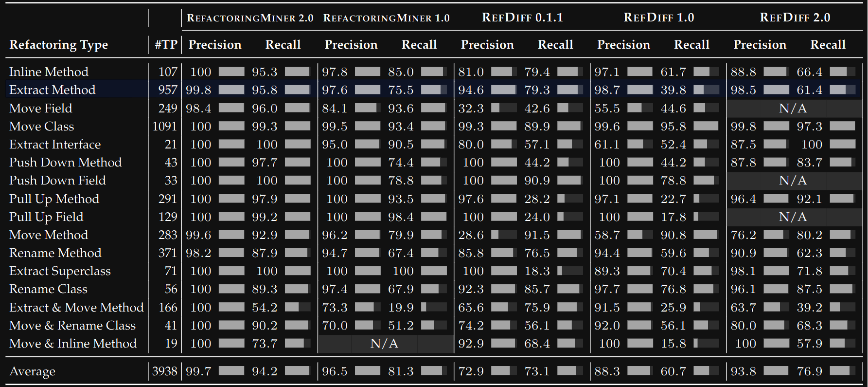Image resolution: width=868 pixels, height=387 pixels.
Task: Select the 'Pull Up Field' row label
Action: (x=46, y=217)
